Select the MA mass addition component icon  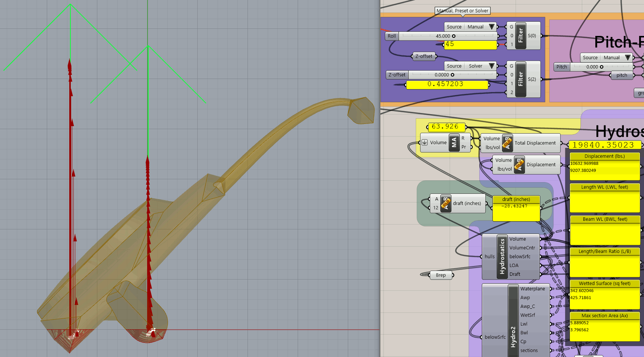click(x=454, y=143)
